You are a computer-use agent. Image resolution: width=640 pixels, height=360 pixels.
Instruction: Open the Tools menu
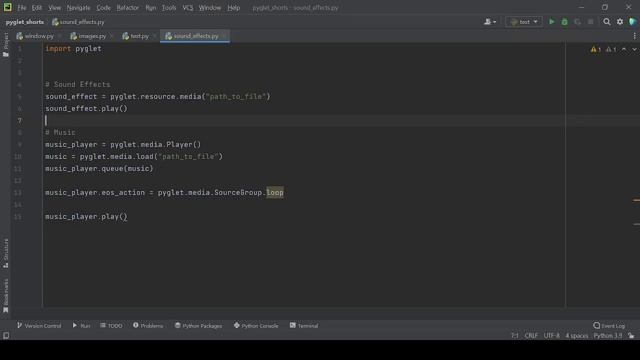(169, 7)
